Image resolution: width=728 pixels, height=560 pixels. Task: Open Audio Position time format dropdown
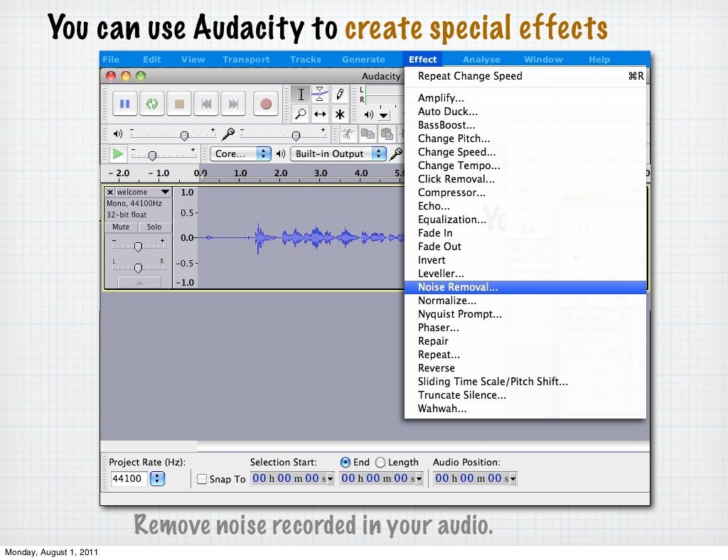[513, 479]
